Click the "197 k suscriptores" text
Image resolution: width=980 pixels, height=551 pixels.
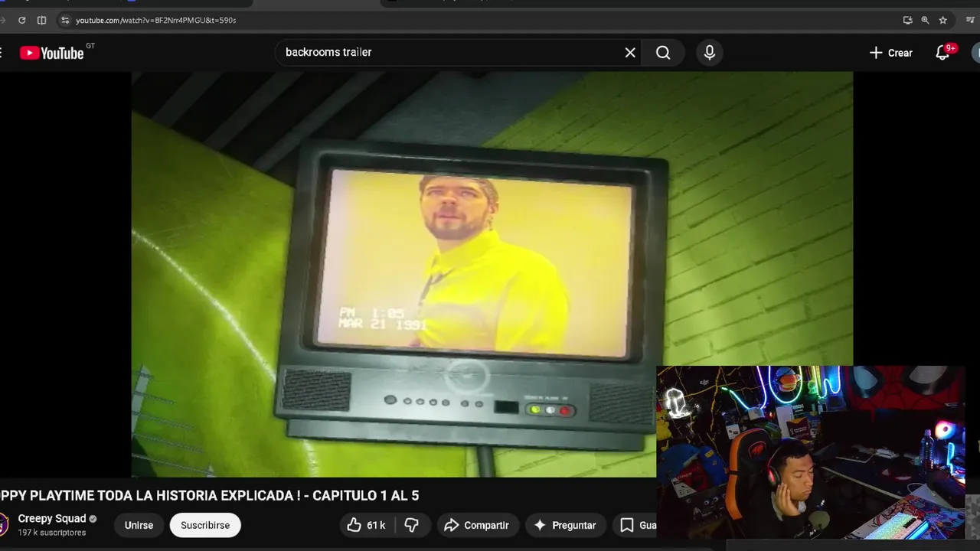pyautogui.click(x=51, y=533)
